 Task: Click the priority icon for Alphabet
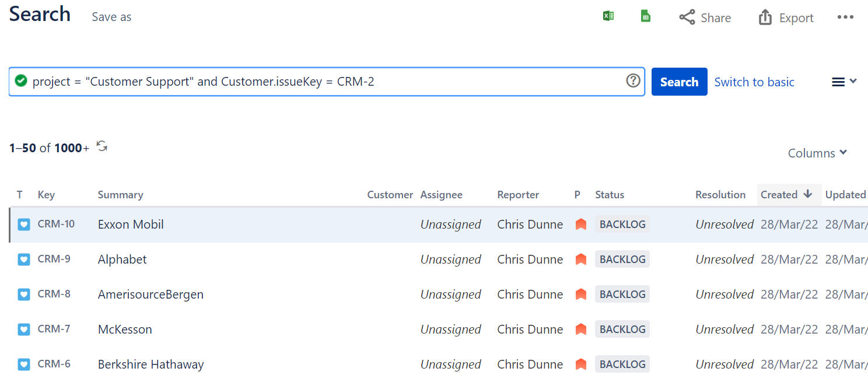[580, 260]
